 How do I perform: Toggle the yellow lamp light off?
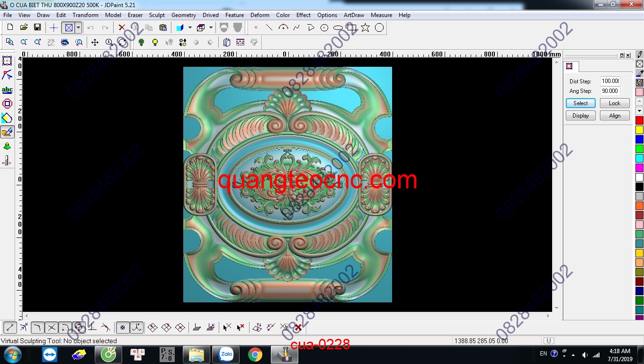point(155,42)
